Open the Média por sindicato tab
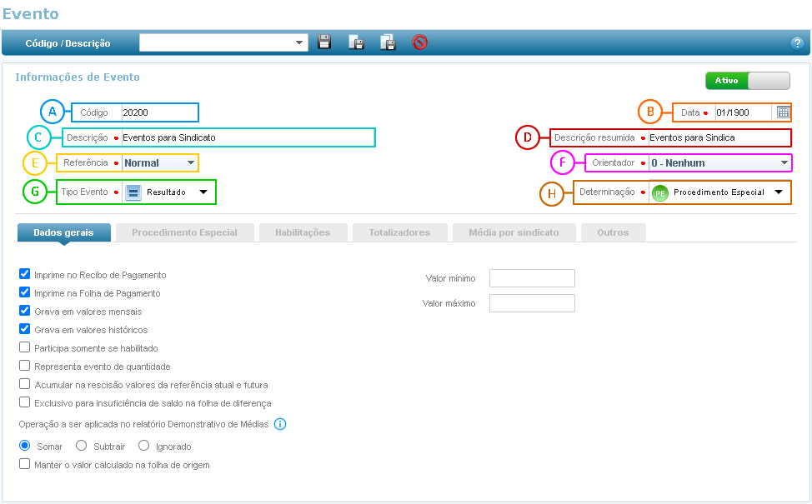 pyautogui.click(x=514, y=232)
